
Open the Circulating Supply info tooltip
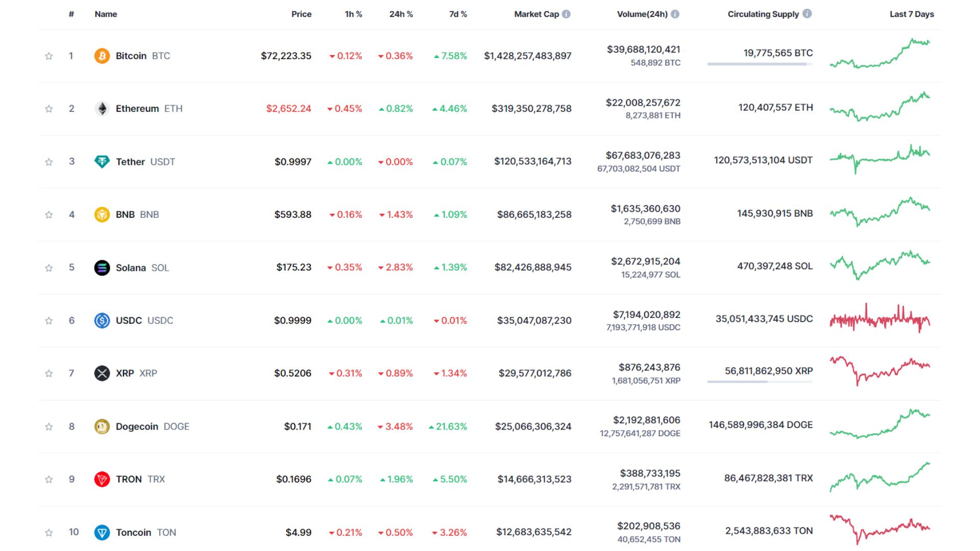807,14
